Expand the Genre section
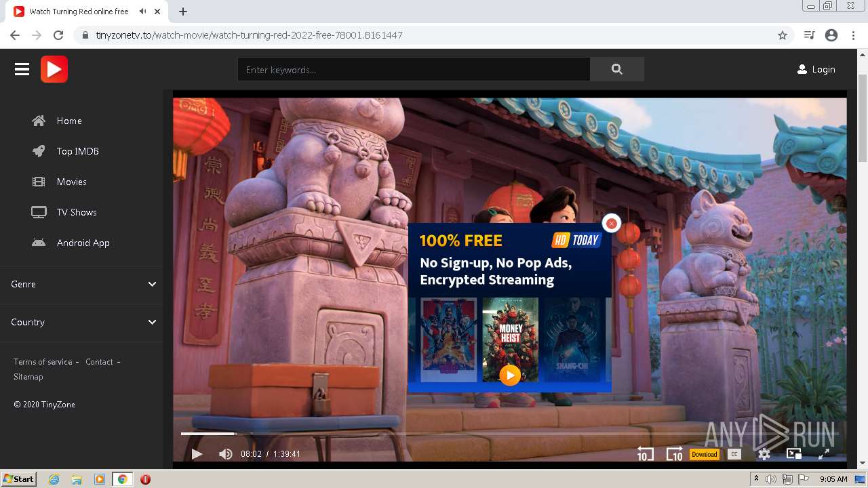Viewport: 868px width, 488px height. (x=81, y=284)
